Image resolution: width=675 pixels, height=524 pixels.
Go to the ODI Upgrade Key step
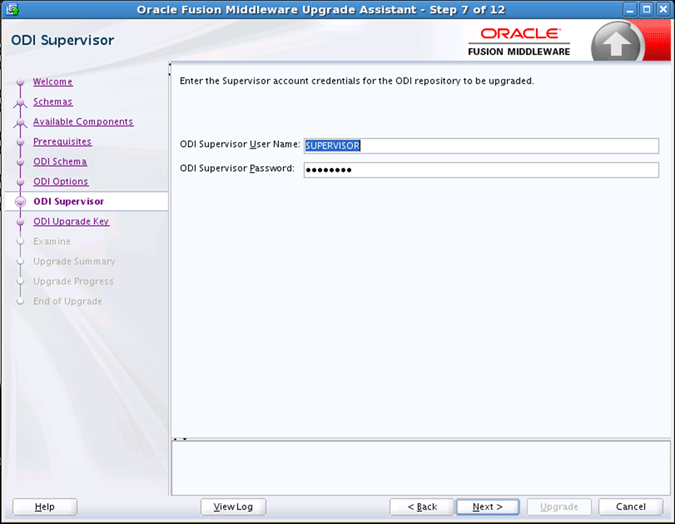71,221
